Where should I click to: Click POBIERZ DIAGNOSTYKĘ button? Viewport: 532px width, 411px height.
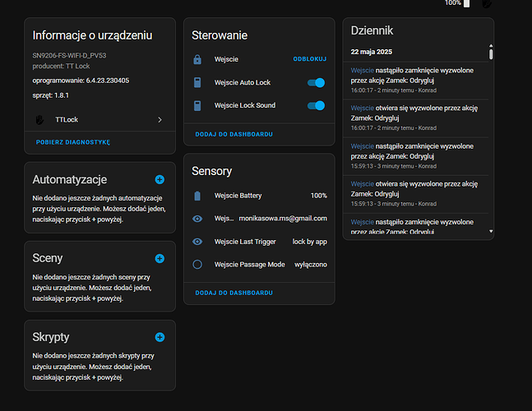pos(73,142)
